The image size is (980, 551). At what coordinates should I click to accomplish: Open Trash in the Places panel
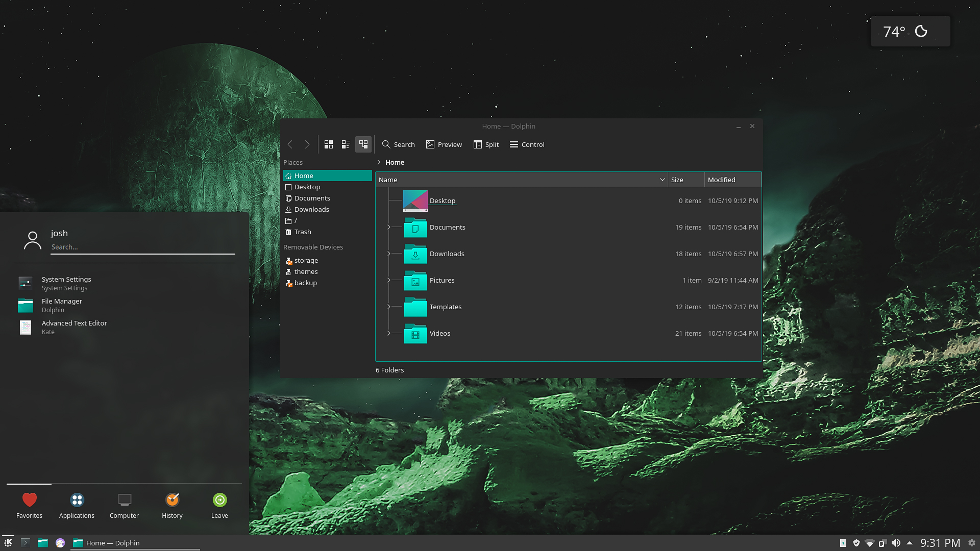328,232
